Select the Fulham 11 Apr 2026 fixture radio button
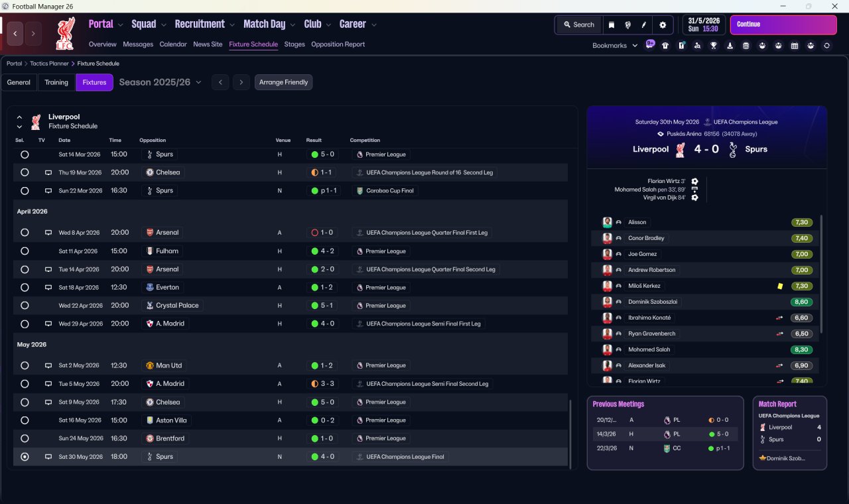849x504 pixels. click(25, 251)
